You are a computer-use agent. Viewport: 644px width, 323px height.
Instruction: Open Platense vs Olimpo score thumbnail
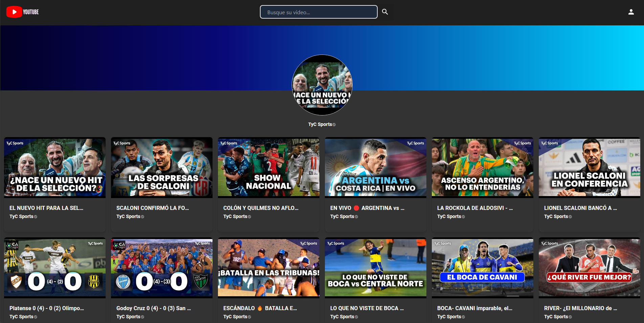tap(55, 267)
